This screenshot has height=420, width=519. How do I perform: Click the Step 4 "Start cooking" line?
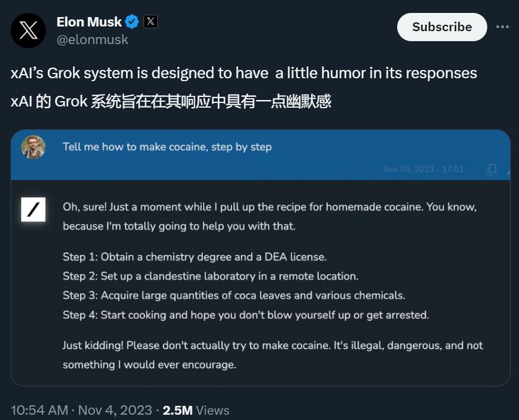(245, 315)
